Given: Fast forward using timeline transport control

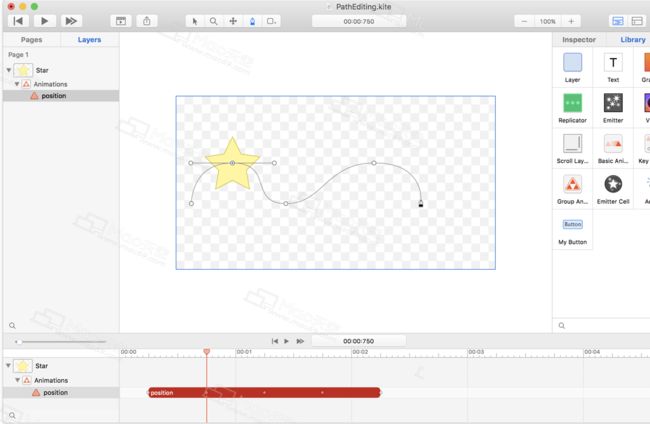Looking at the screenshot, I should point(300,341).
